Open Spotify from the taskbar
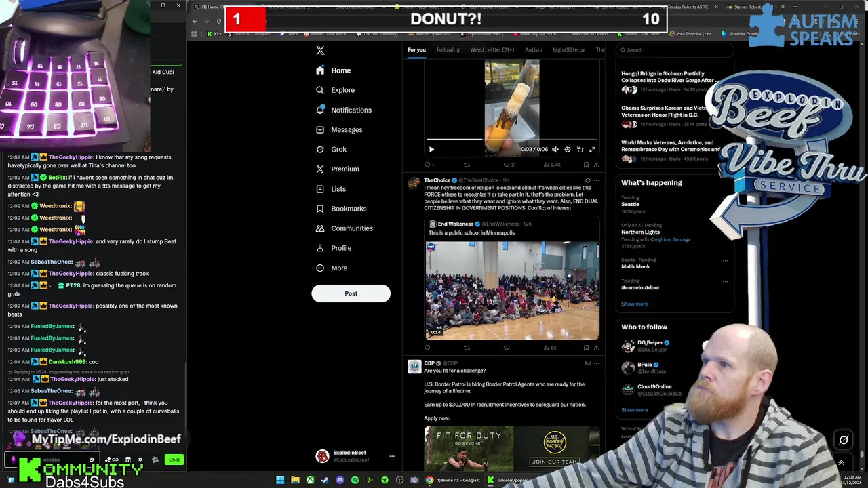Image resolution: width=868 pixels, height=488 pixels. [x=355, y=481]
